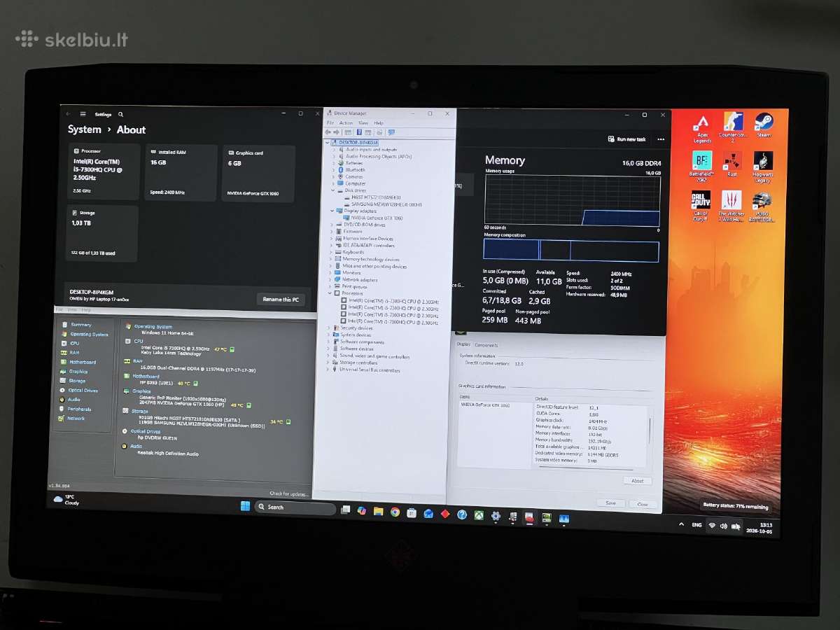Viewport: 840px width, 630px height.
Task: Click monitor scan icon in Device Manager toolbar
Action: click(391, 132)
